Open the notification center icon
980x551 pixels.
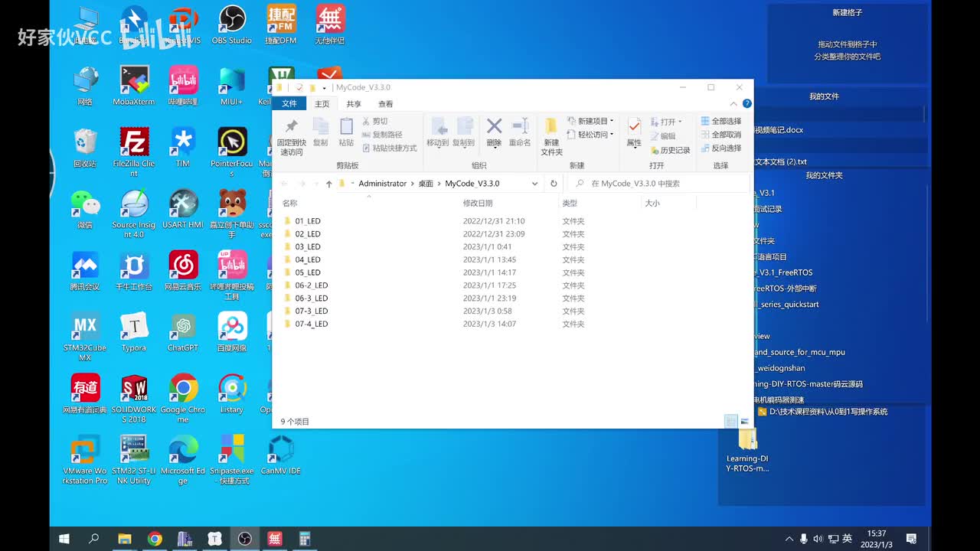(911, 539)
